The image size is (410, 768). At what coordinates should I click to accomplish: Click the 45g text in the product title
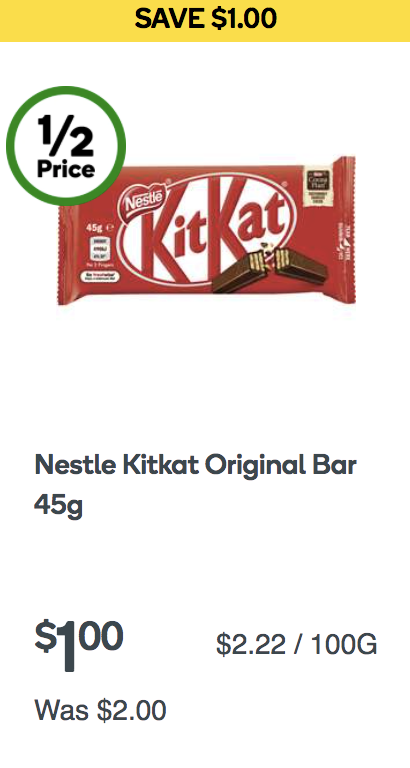click(x=58, y=505)
